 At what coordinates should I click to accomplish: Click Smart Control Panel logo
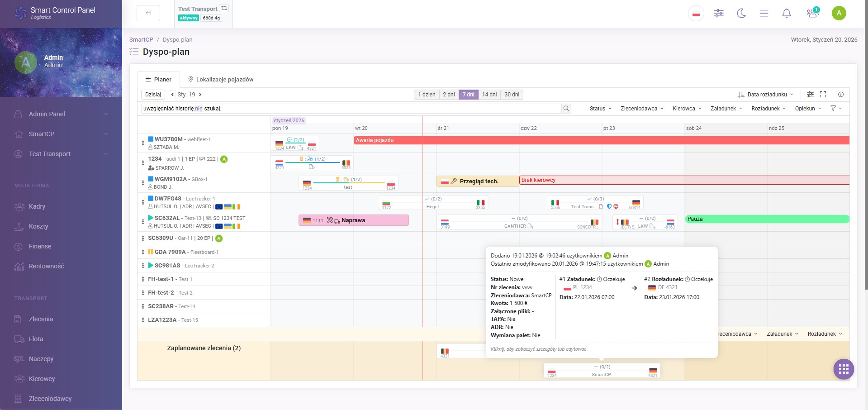tap(55, 13)
